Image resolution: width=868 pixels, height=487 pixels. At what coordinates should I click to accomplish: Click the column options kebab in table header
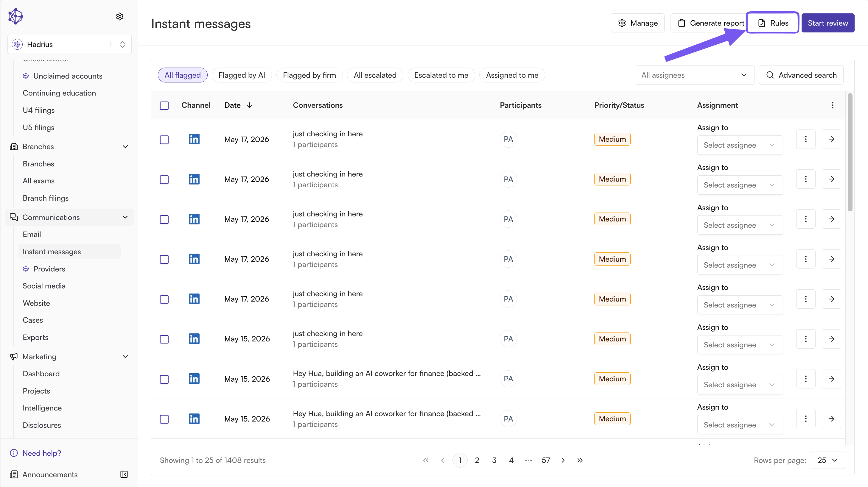(x=832, y=105)
